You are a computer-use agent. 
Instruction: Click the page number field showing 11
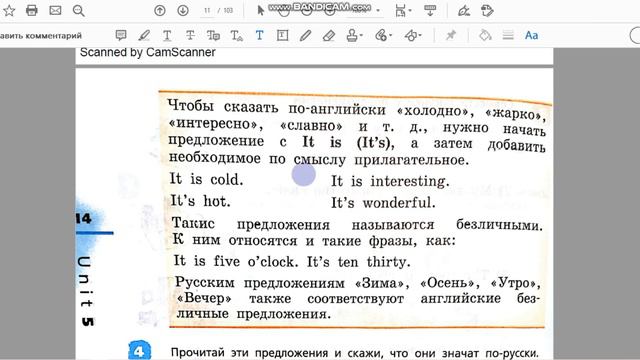207,11
